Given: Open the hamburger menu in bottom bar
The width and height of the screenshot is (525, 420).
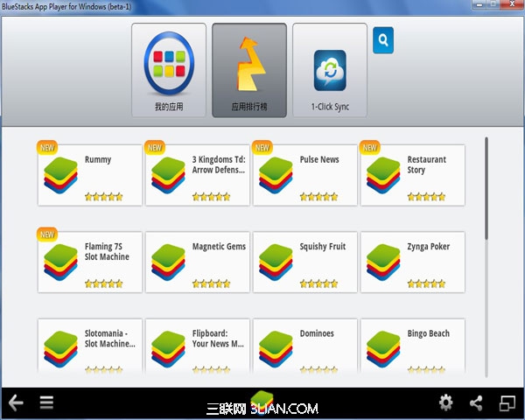Looking at the screenshot, I should click(46, 402).
